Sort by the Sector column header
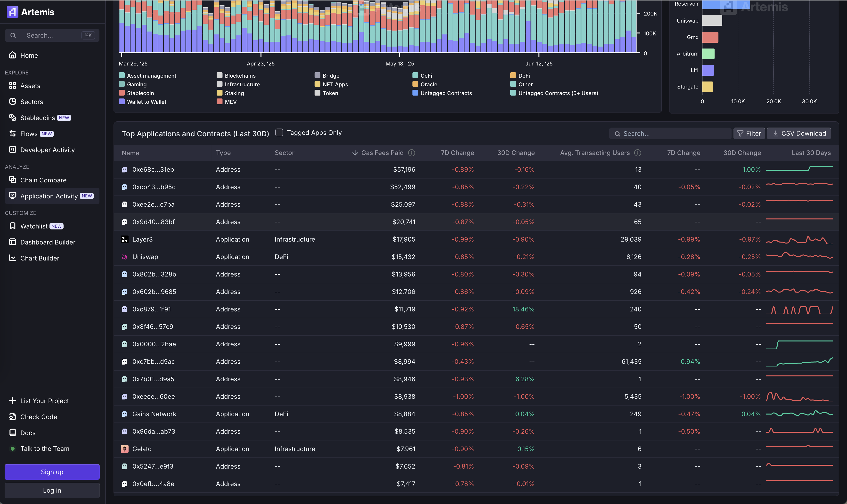 pyautogui.click(x=284, y=153)
